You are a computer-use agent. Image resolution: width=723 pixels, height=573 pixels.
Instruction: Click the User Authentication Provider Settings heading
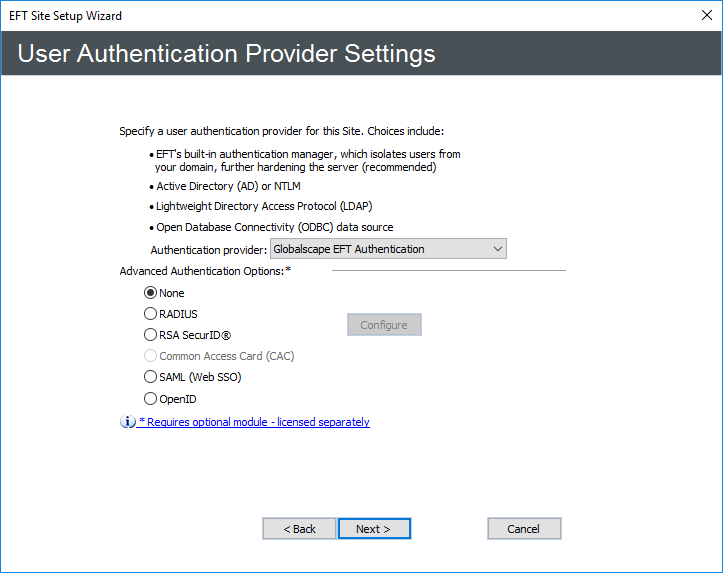click(227, 53)
